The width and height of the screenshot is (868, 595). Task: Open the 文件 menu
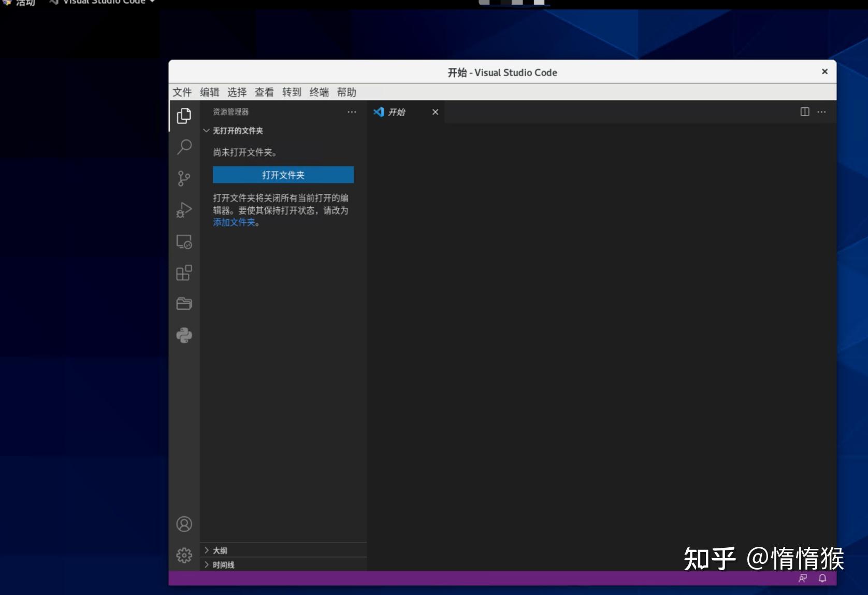(182, 92)
